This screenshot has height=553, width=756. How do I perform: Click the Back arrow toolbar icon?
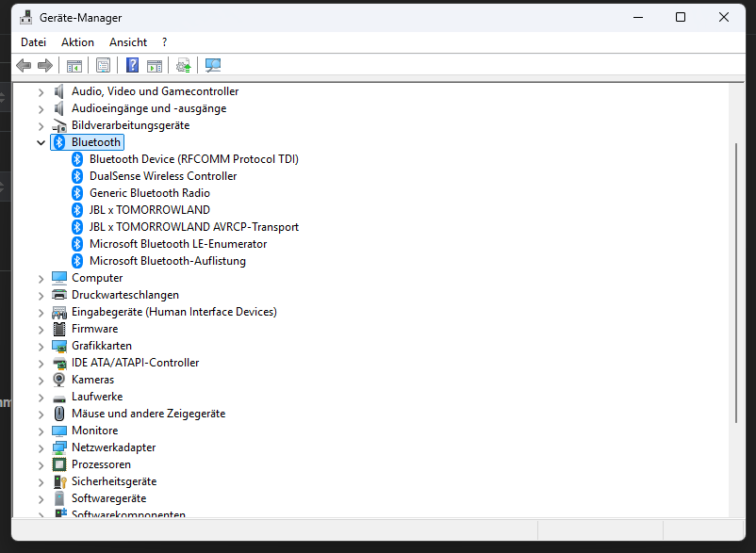tap(24, 66)
